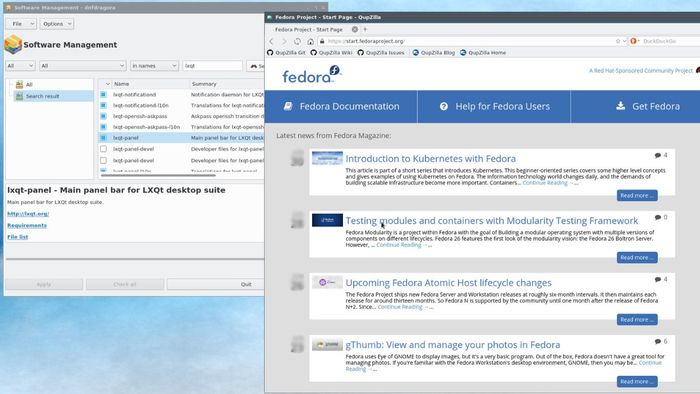
Task: Click the Modularity Testing article thumbnail
Action: coord(327,220)
